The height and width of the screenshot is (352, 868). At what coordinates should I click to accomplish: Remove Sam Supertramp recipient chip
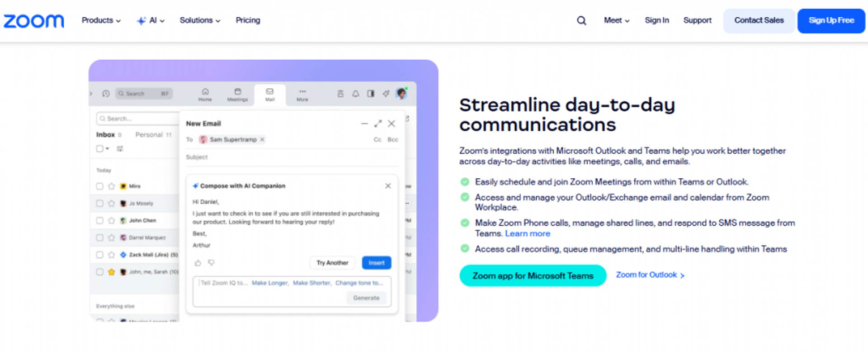click(262, 139)
